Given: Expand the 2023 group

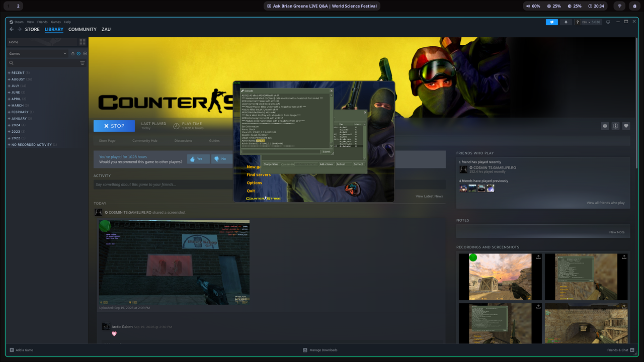Looking at the screenshot, I should (x=16, y=132).
